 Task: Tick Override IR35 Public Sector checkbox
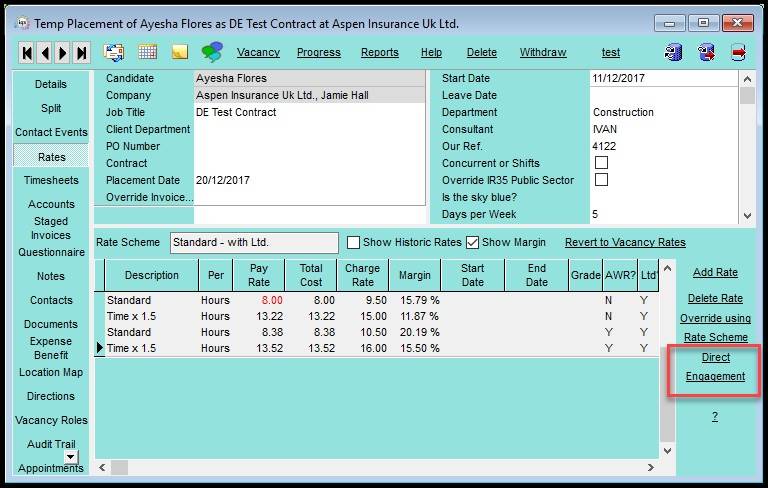click(x=601, y=180)
